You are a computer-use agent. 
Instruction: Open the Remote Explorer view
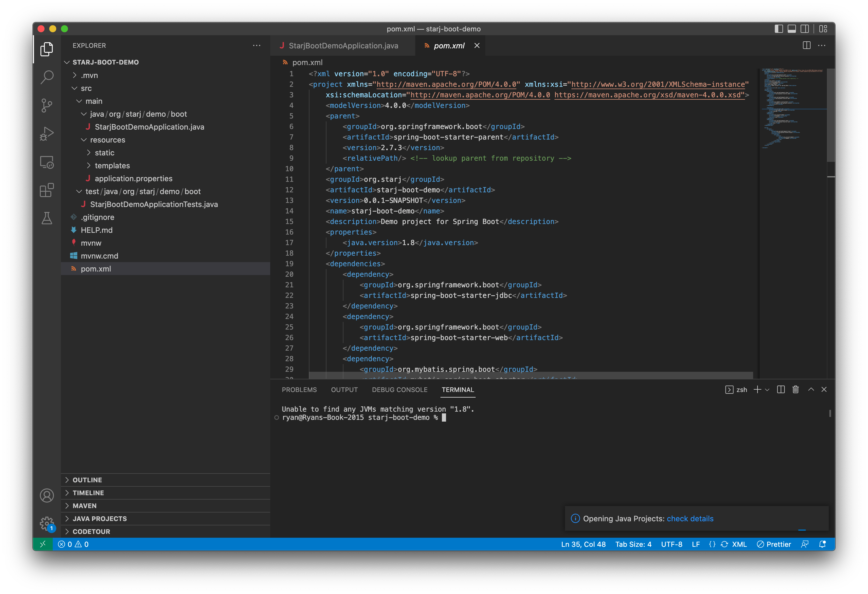[47, 162]
